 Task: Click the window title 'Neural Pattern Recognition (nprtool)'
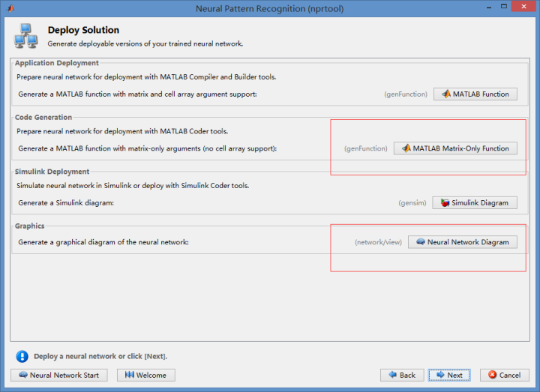pyautogui.click(x=270, y=8)
